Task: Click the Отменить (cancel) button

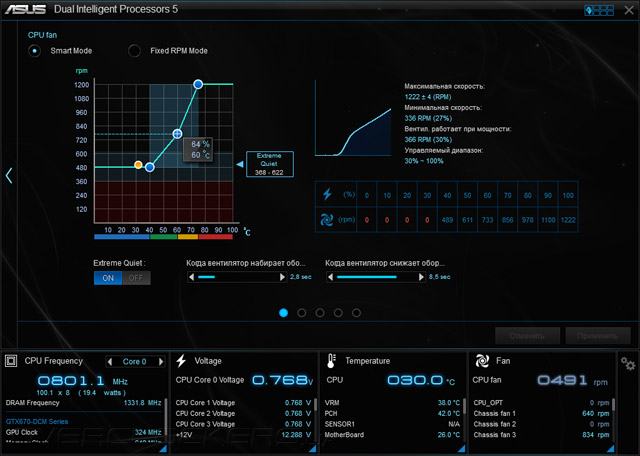Action: point(527,336)
